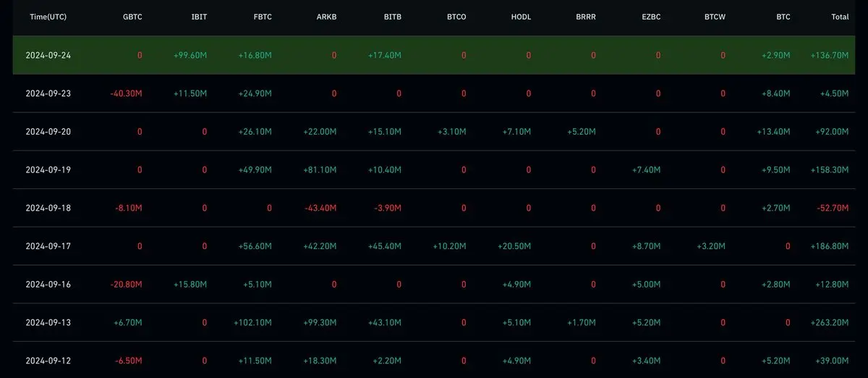This screenshot has height=378, width=868.
Task: Click the +92.00M total value
Action: [x=833, y=132]
